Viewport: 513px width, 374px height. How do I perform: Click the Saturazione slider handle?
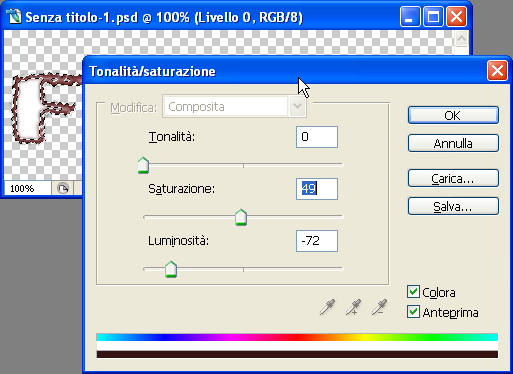241,217
